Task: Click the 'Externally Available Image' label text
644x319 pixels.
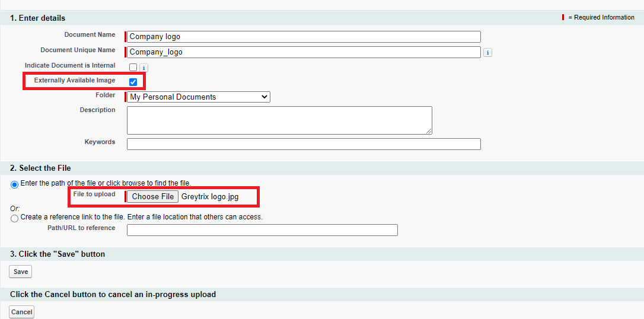Action: [x=75, y=80]
